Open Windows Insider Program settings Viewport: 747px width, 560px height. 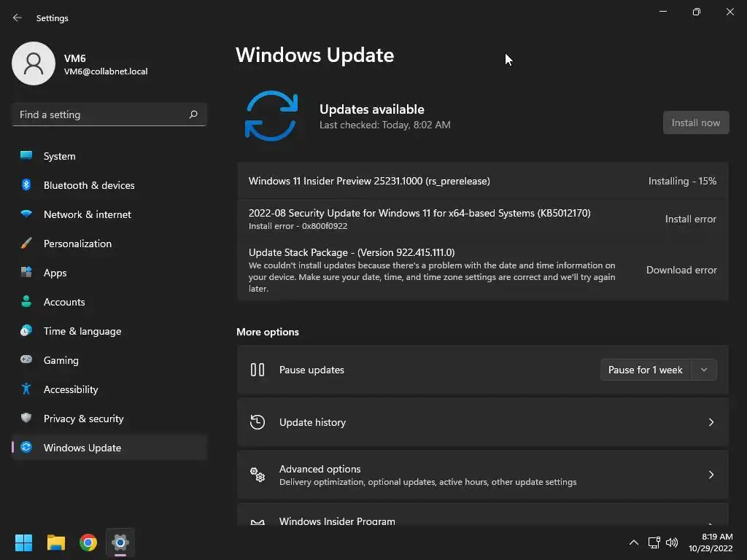(483, 515)
